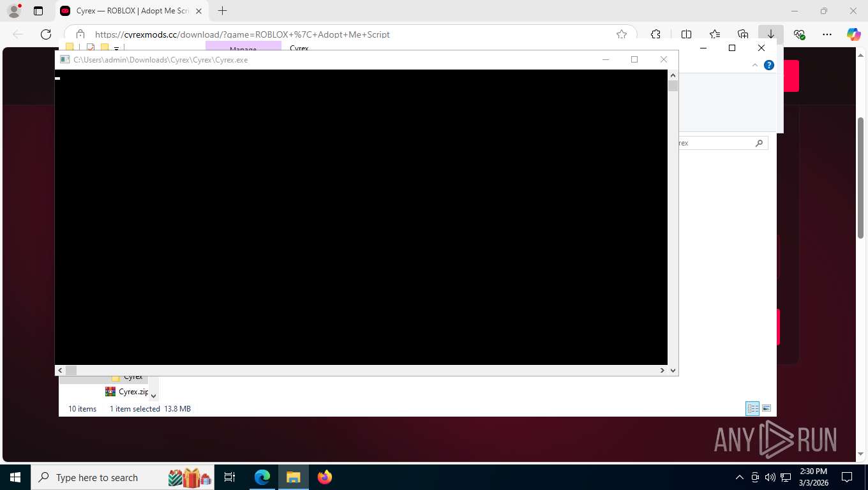The image size is (868, 490).
Task: Open the volume control in tray
Action: coord(770,477)
